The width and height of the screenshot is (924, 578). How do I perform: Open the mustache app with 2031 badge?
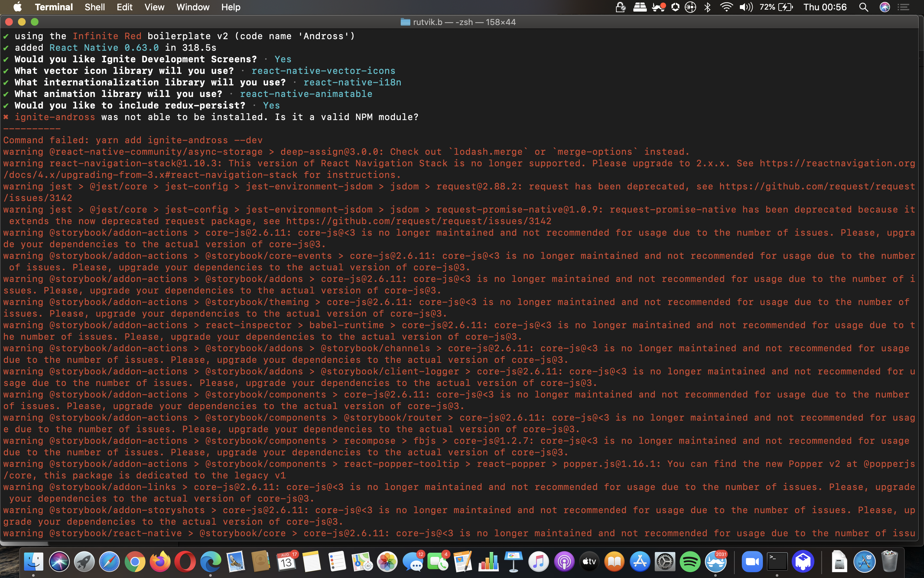click(x=715, y=561)
